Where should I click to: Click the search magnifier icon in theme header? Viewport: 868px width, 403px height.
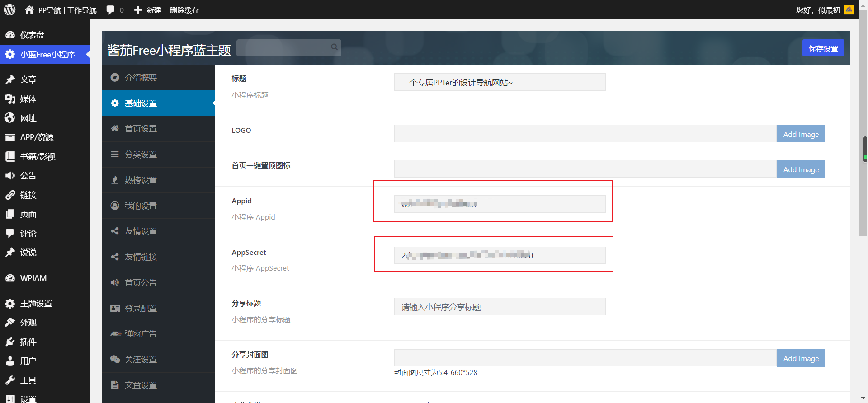point(334,47)
